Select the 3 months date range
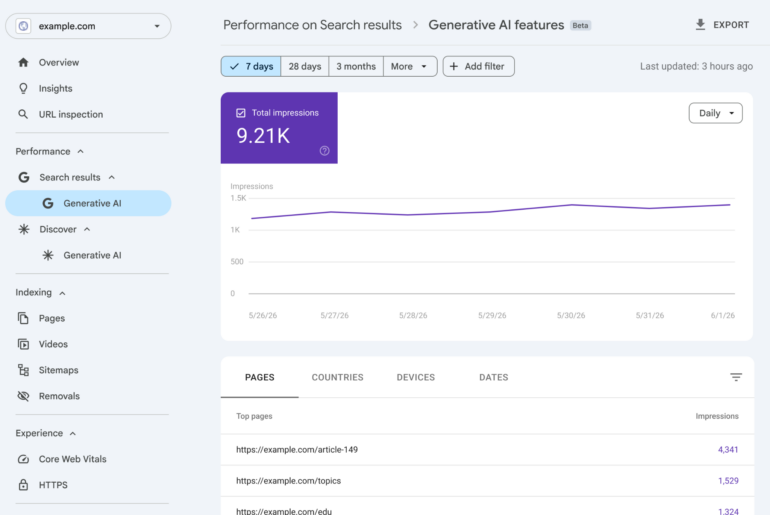770x515 pixels. [356, 66]
